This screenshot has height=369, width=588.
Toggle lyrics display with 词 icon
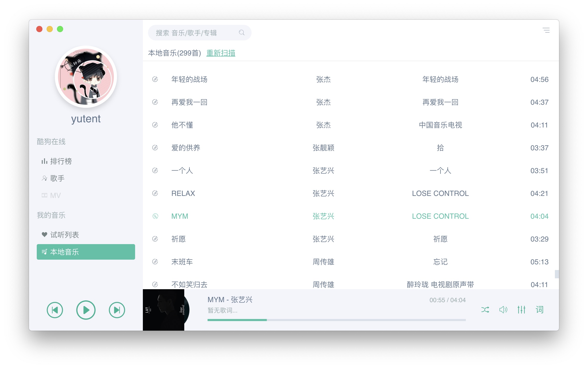(540, 310)
